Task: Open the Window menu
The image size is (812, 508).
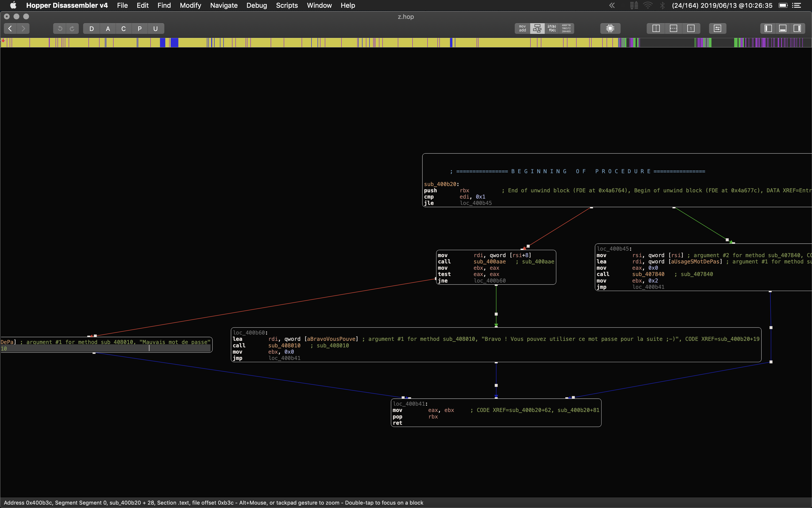Action: click(319, 5)
